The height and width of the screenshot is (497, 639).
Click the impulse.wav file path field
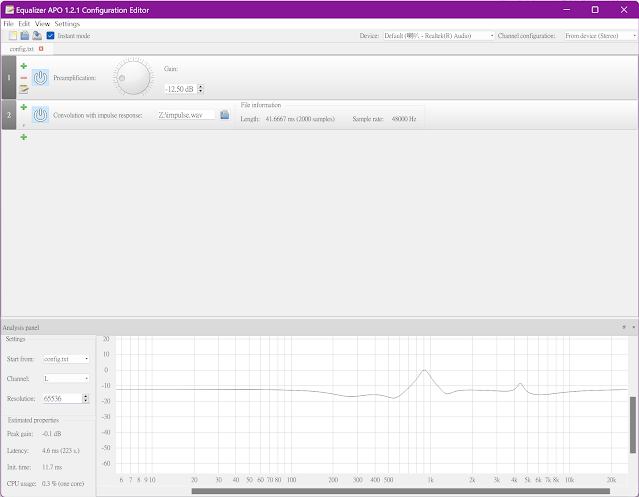[186, 115]
